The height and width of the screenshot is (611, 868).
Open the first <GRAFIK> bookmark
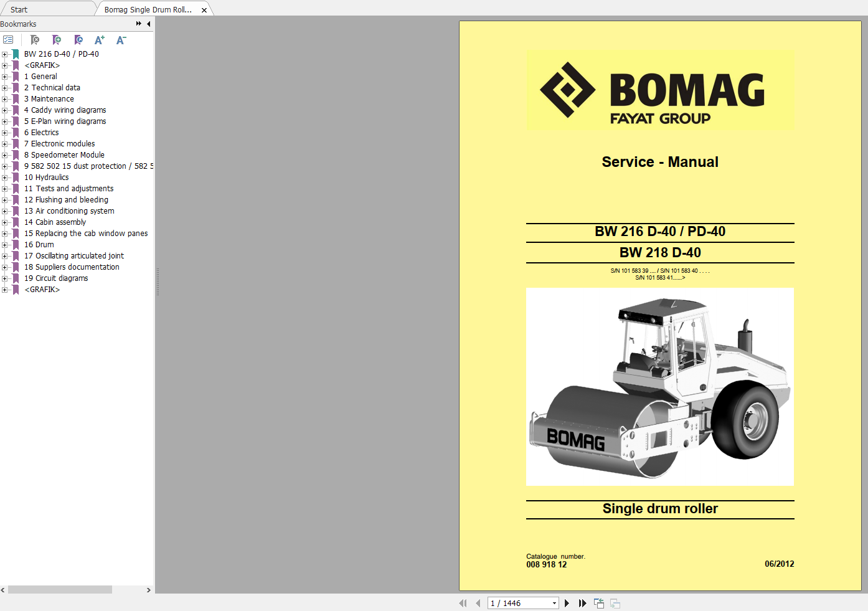click(x=42, y=65)
